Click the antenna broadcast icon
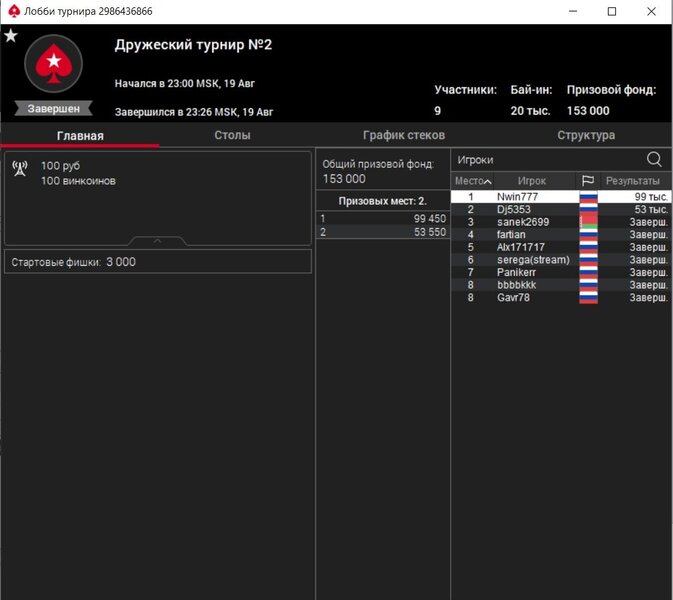Screen dimensions: 673x600 (x=19, y=168)
